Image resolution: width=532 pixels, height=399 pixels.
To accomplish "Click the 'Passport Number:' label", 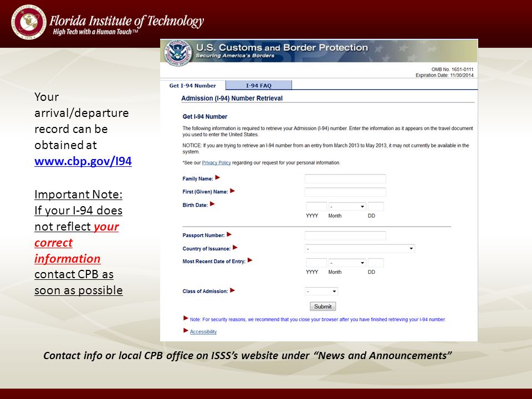I will coord(203,236).
